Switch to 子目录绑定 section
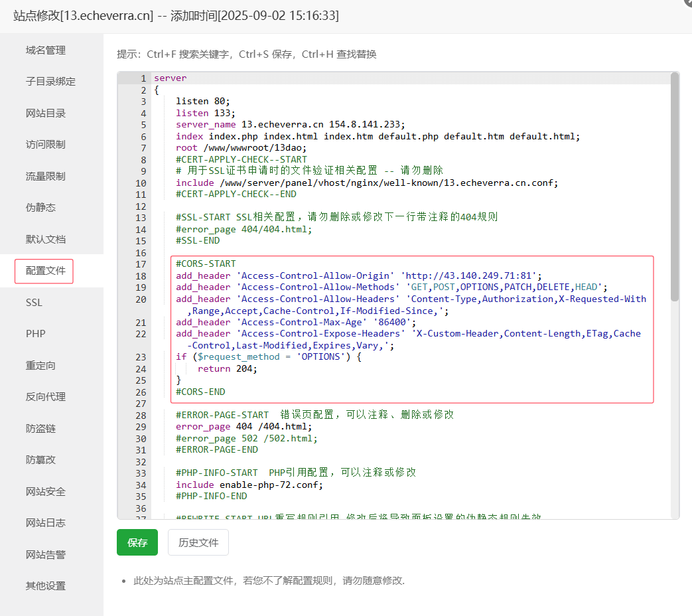This screenshot has height=616, width=692. (50, 82)
